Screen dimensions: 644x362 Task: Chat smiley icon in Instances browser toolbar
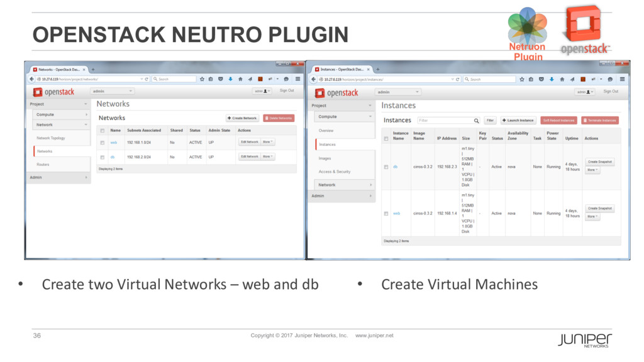click(610, 79)
